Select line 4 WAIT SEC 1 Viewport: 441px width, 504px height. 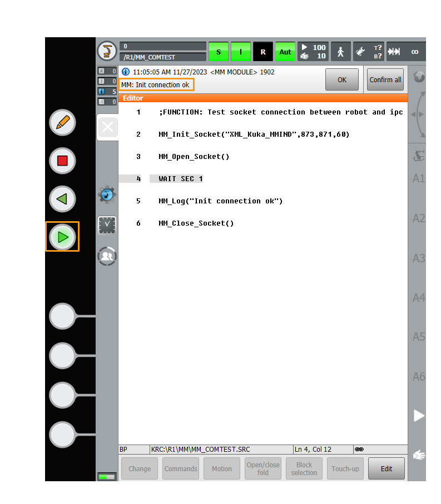(180, 179)
